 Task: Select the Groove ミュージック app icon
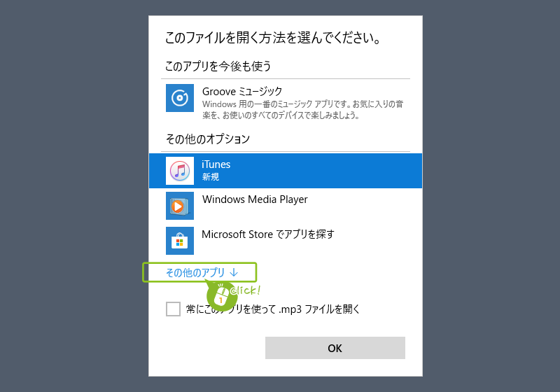180,98
